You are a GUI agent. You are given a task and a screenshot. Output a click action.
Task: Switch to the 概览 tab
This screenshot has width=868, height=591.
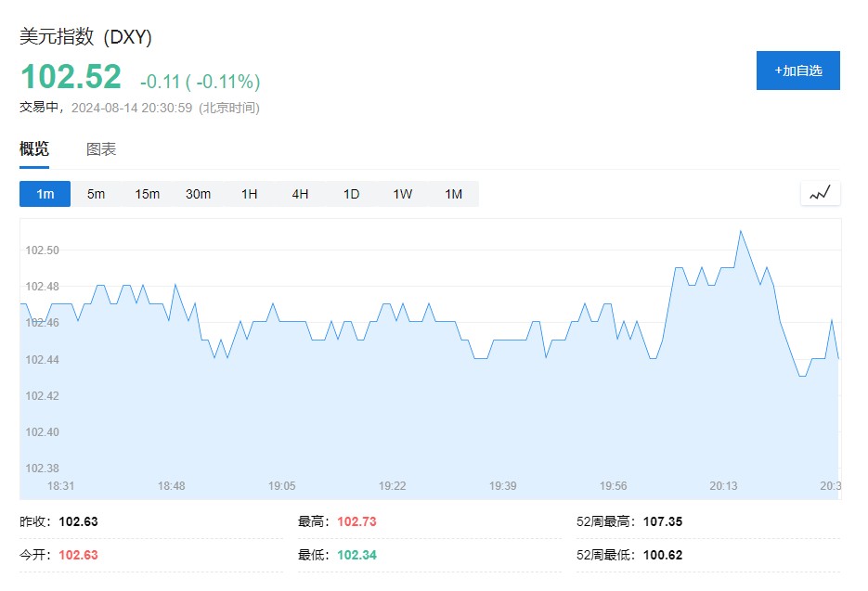click(x=34, y=149)
